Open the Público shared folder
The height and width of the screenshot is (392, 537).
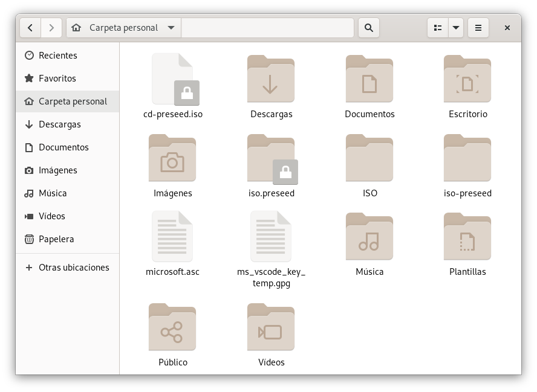point(172,327)
